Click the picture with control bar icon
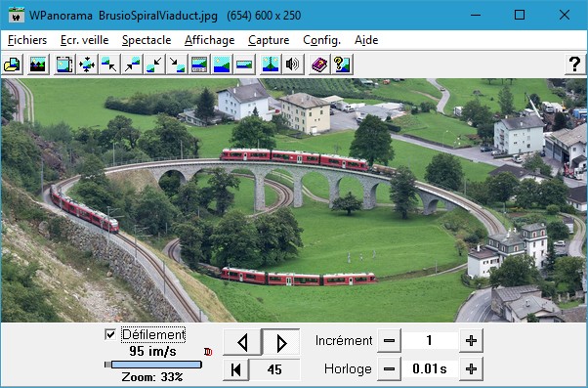This screenshot has height=388, width=588. (x=199, y=65)
